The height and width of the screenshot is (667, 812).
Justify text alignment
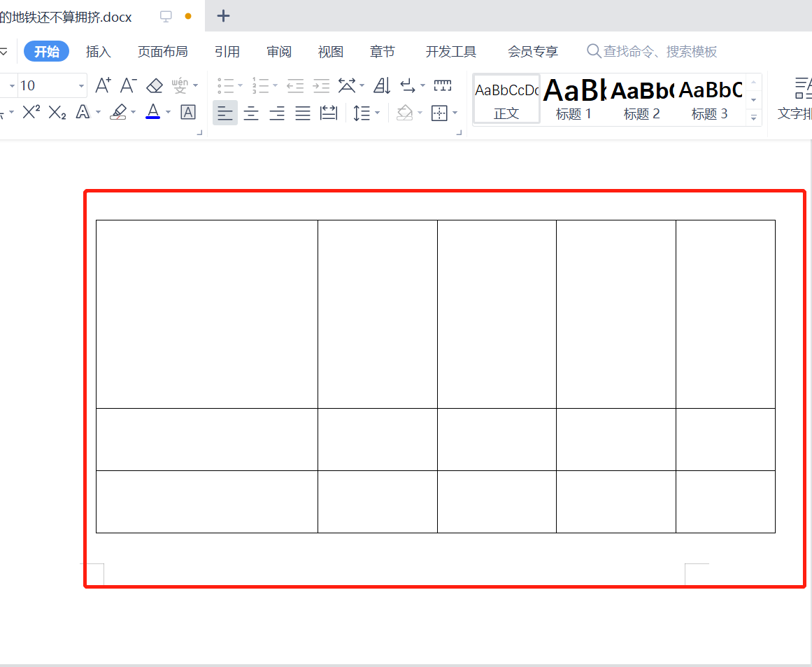coord(303,113)
